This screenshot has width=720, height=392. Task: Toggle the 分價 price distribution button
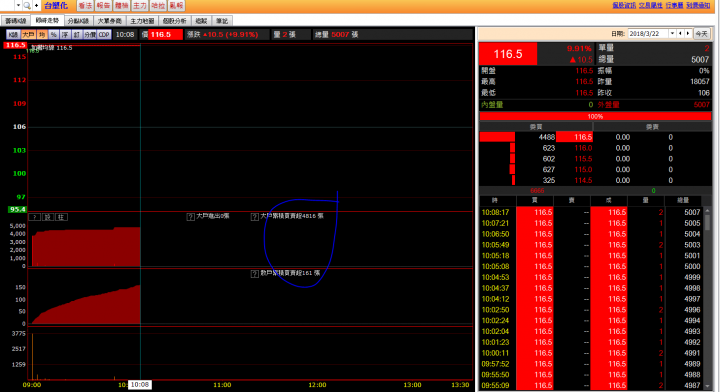90,34
